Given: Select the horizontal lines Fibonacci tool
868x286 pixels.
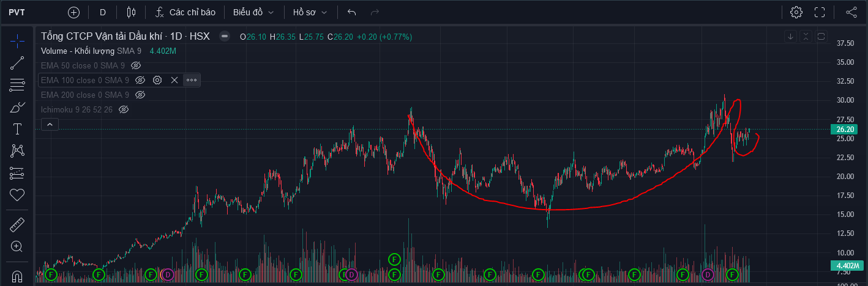Looking at the screenshot, I should pyautogui.click(x=17, y=85).
